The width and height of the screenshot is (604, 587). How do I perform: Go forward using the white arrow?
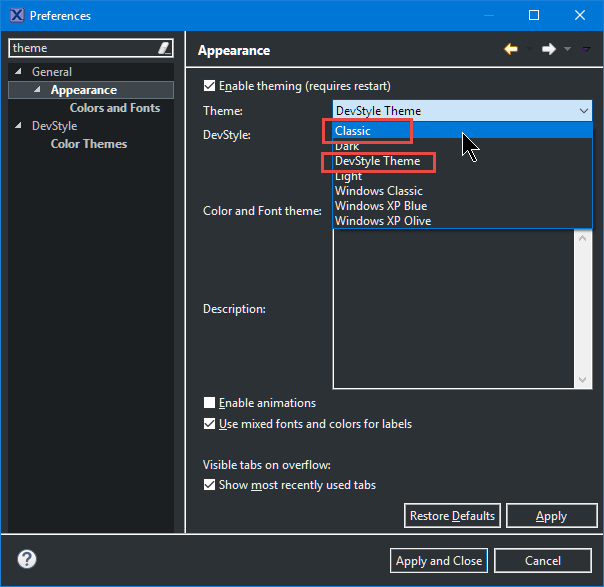tap(548, 49)
